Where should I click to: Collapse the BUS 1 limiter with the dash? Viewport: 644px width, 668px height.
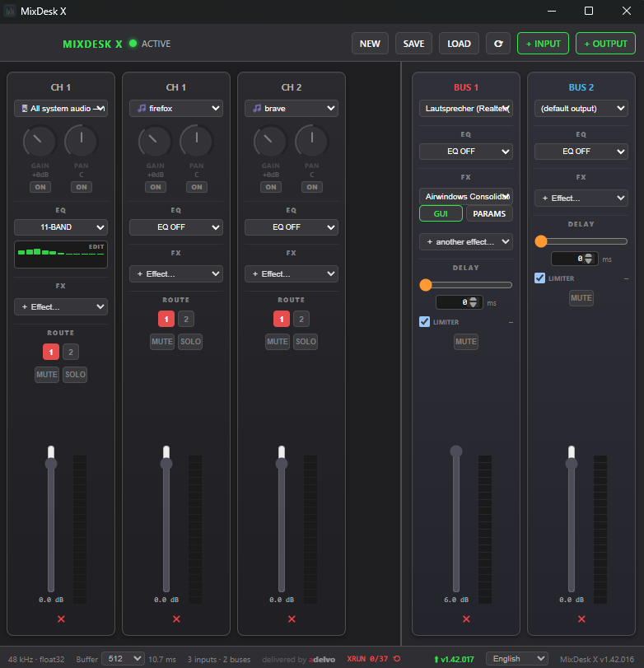[511, 323]
